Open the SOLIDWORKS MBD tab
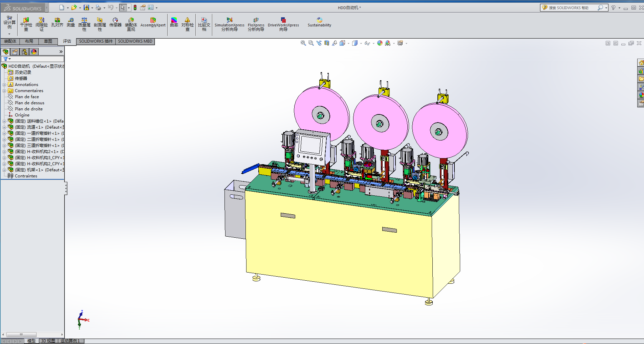Viewport: 644px width, 344px height. (x=135, y=41)
